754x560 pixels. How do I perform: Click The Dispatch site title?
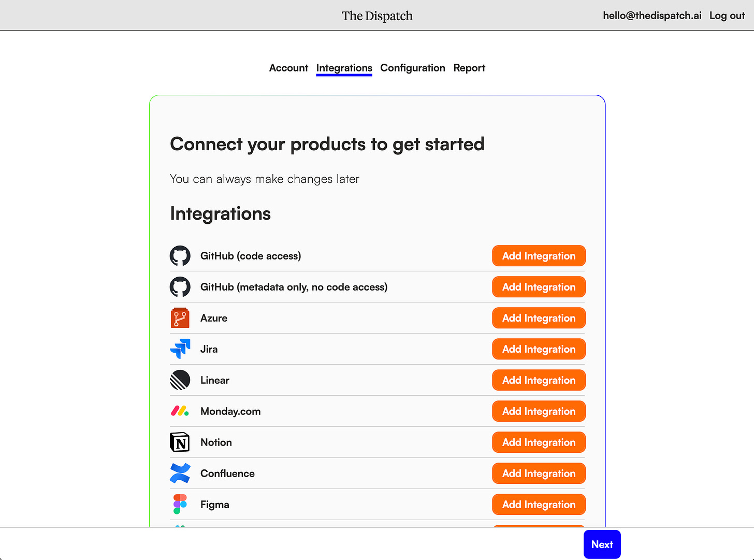377,16
